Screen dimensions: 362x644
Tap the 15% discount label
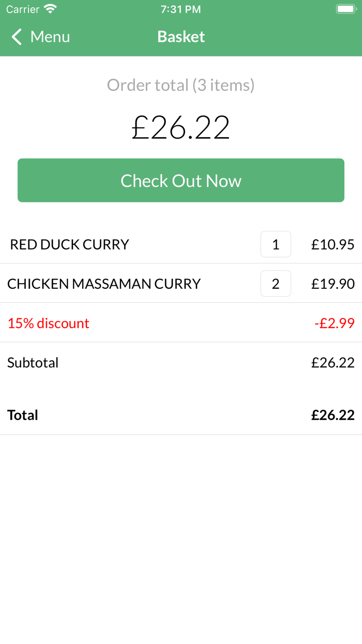click(48, 323)
